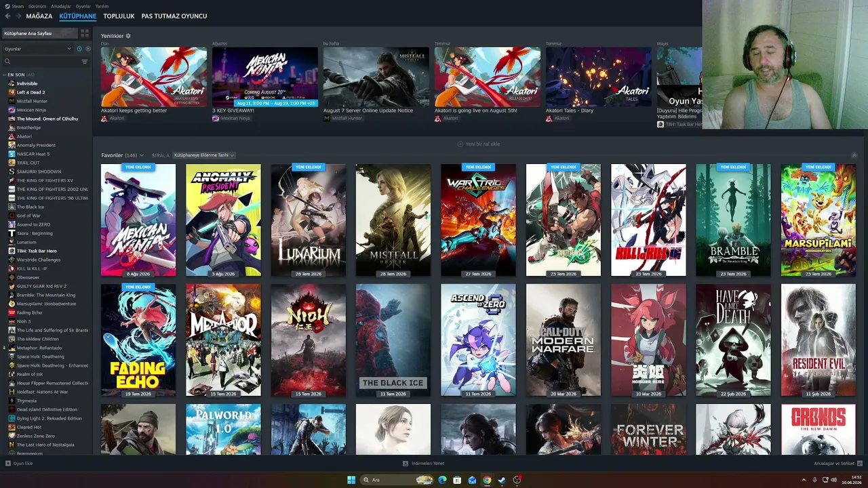Select the KÜTÜPHANE tab

click(x=78, y=16)
